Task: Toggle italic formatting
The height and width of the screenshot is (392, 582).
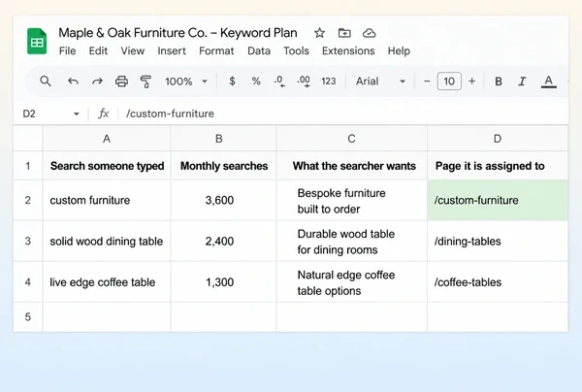Action: point(522,82)
